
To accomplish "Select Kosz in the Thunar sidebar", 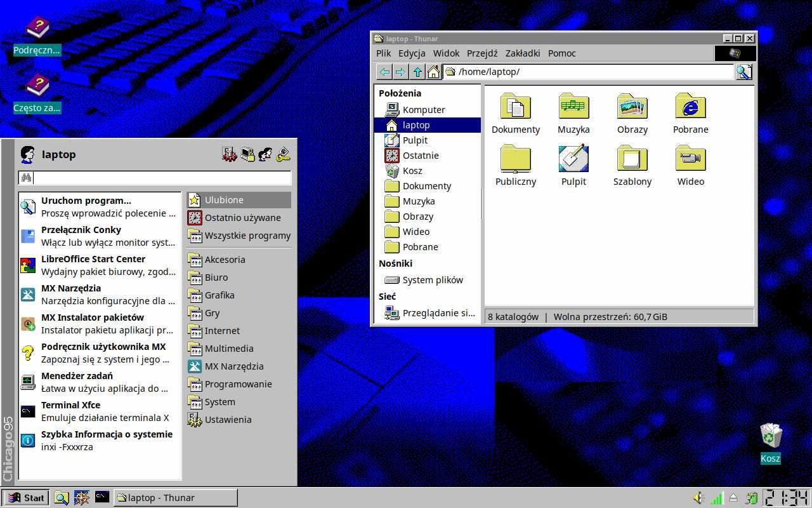I will tap(428, 171).
